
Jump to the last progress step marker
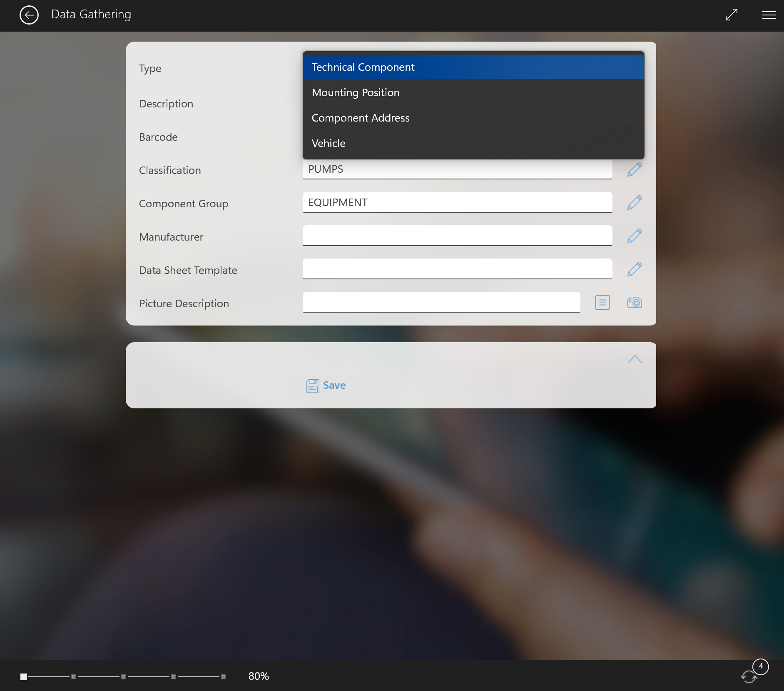[x=224, y=677]
